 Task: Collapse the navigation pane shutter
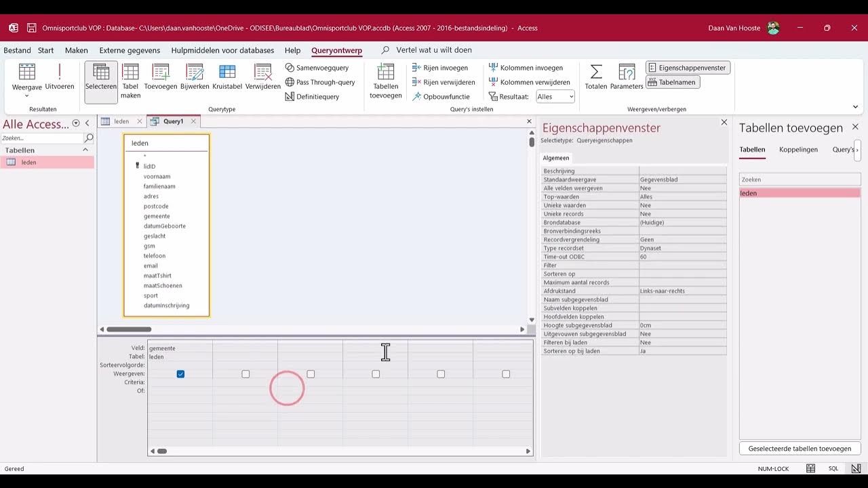87,123
